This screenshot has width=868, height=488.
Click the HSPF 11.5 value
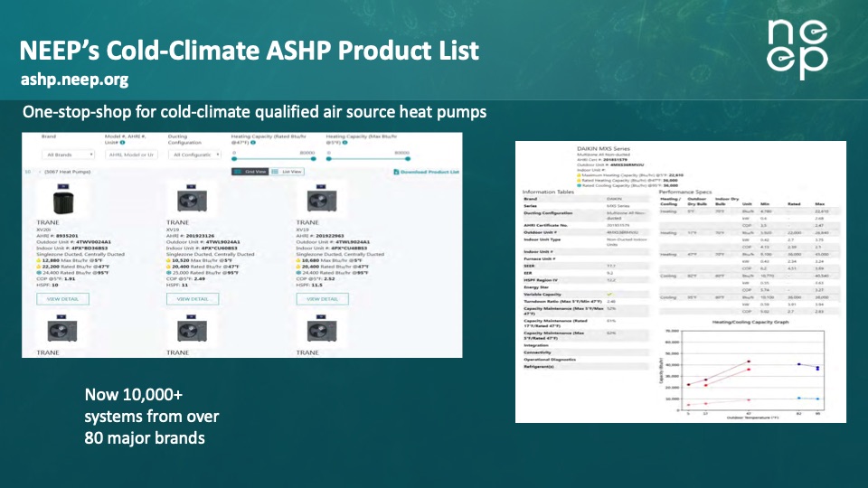pyautogui.click(x=316, y=285)
